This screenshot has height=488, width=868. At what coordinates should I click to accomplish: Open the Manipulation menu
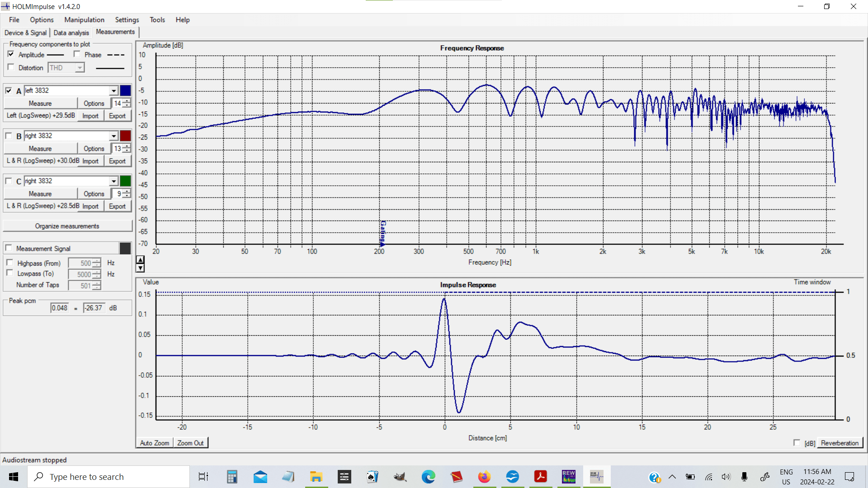(x=84, y=20)
